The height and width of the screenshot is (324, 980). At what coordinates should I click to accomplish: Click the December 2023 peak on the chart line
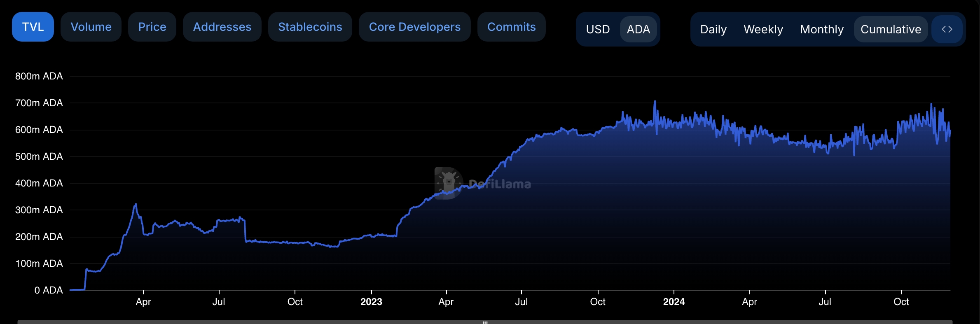click(x=655, y=102)
